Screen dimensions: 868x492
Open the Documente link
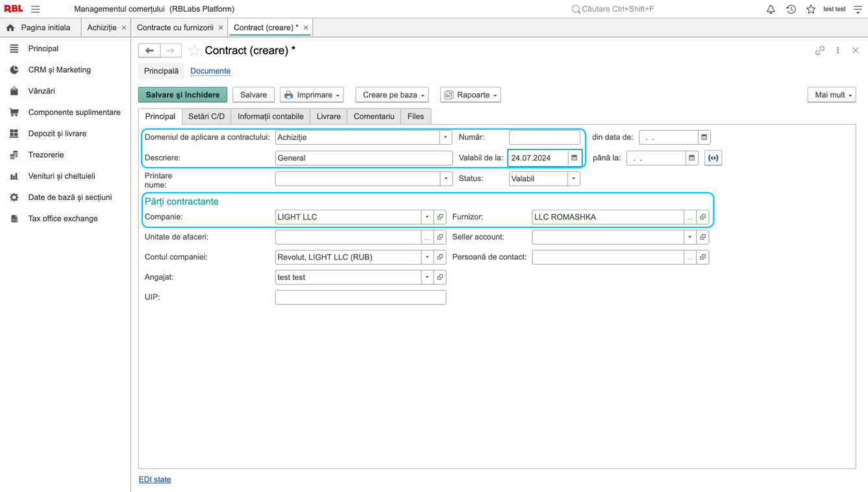tap(210, 71)
